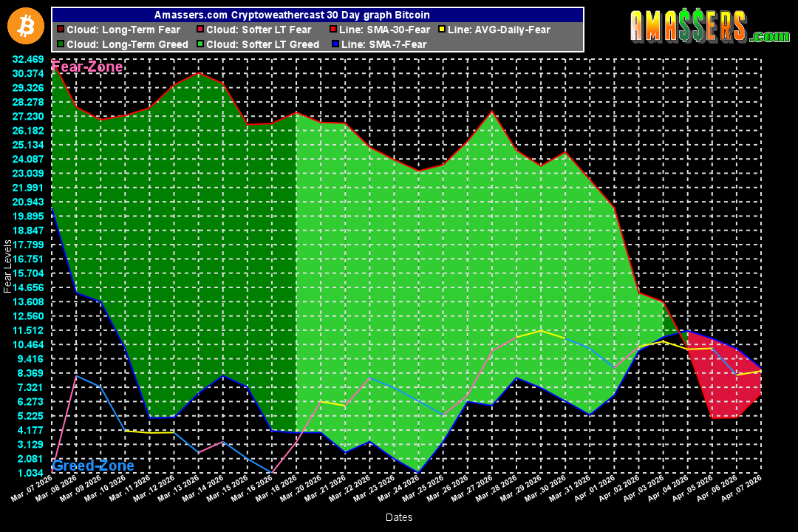The width and height of the screenshot is (798, 532).
Task: Click the pink Fear-Zone label
Action: point(87,67)
